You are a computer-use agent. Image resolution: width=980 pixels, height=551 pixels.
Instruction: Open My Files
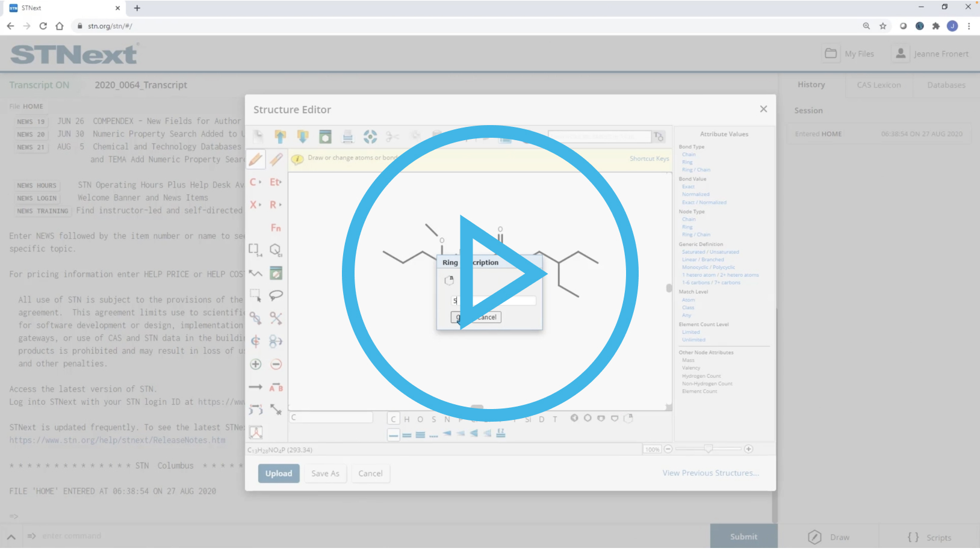849,54
